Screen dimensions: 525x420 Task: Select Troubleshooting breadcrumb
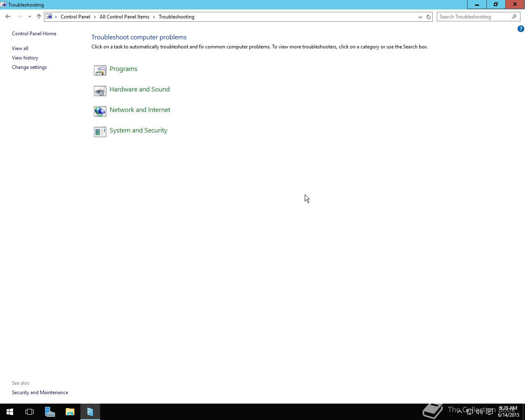(x=176, y=17)
